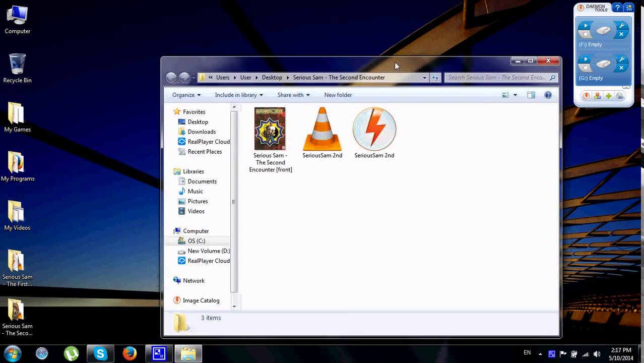
Task: Select OS (C:) drive
Action: 196,240
